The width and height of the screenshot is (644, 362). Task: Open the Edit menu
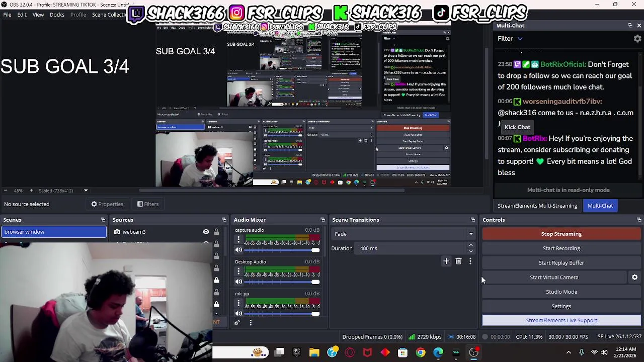(22, 15)
